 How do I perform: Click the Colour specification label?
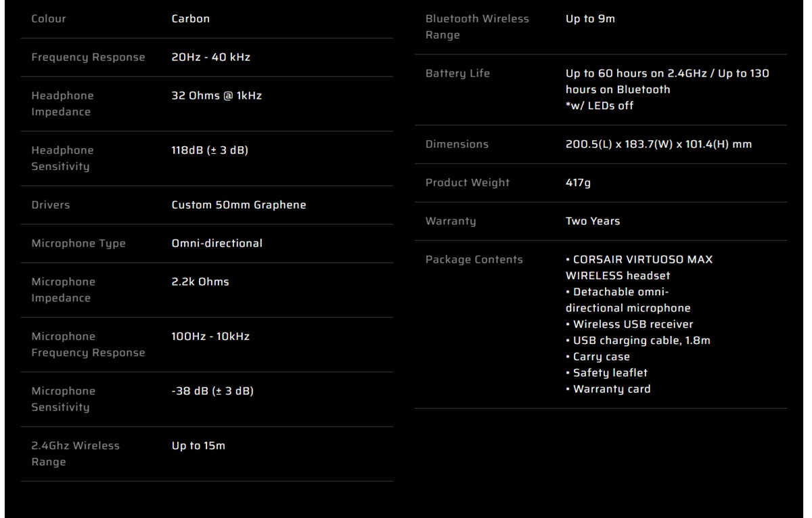click(49, 19)
